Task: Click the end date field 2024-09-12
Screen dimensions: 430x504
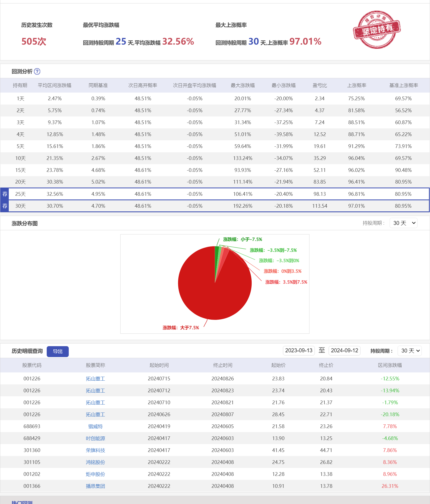Action: 344,351
